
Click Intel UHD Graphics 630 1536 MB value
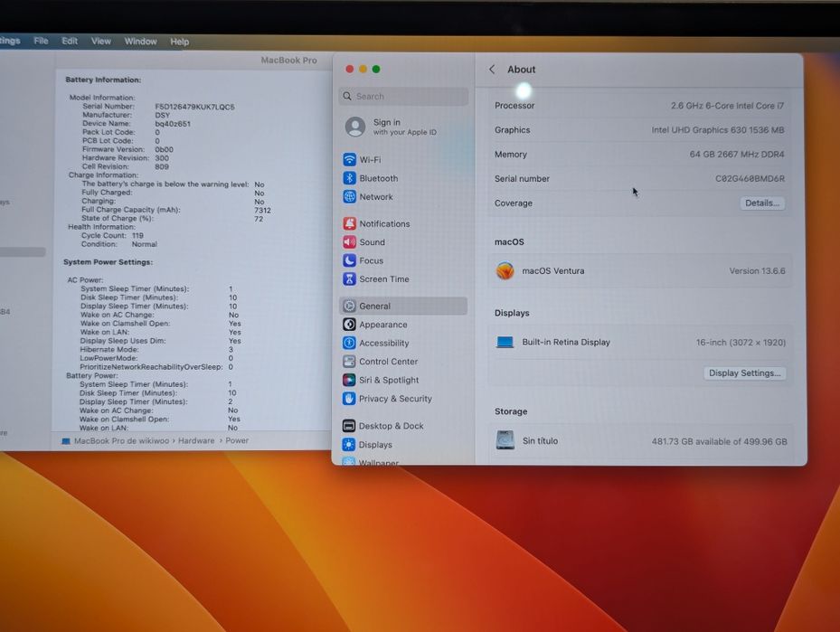coord(718,129)
